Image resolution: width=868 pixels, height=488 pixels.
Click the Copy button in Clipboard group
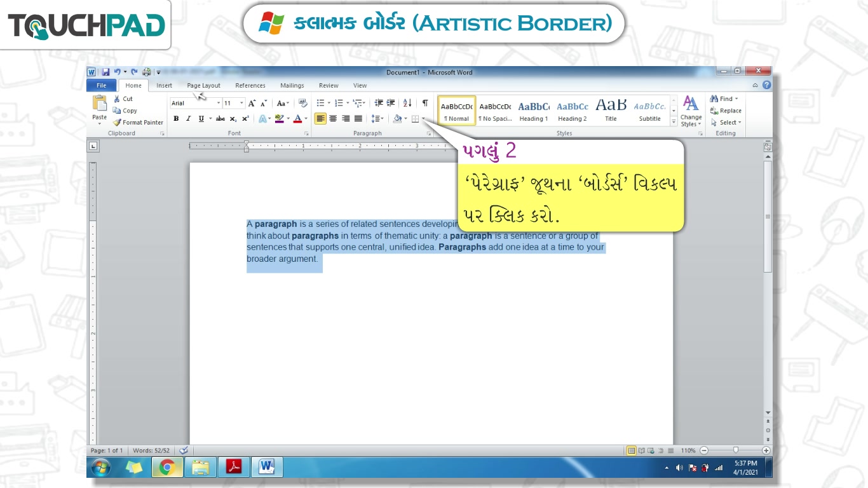[125, 111]
